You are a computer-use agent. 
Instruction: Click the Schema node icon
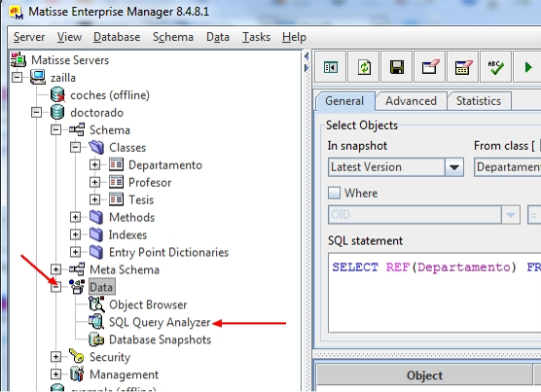(x=77, y=129)
